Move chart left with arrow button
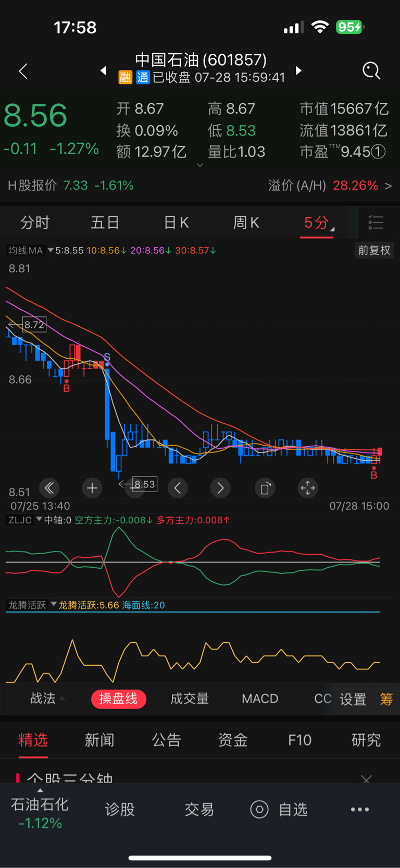400x868 pixels. (x=178, y=488)
